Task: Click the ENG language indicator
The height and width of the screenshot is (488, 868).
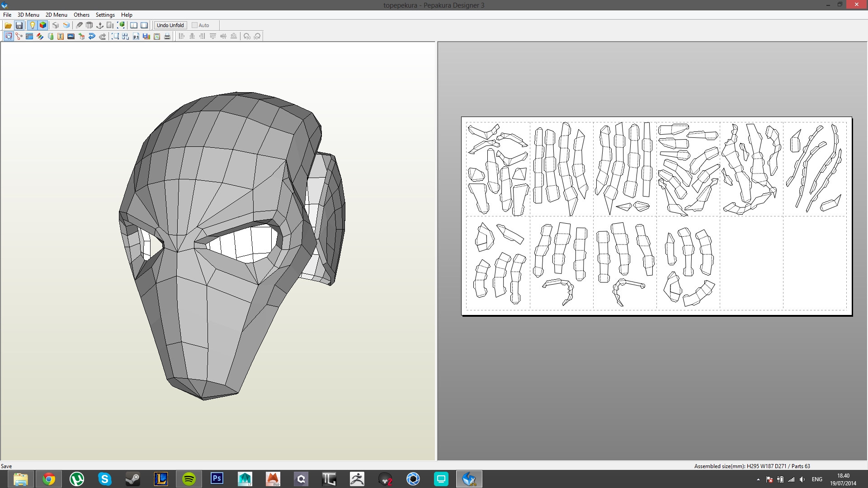Action: point(817,479)
